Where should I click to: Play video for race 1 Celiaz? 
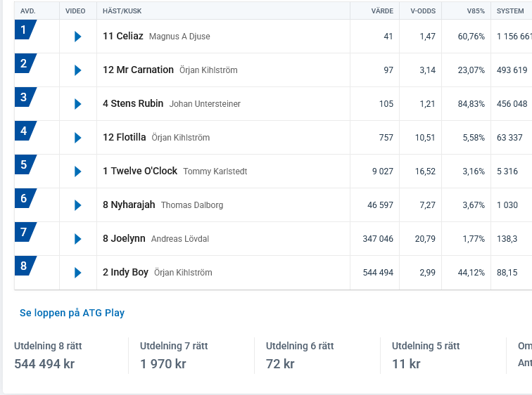(x=78, y=37)
